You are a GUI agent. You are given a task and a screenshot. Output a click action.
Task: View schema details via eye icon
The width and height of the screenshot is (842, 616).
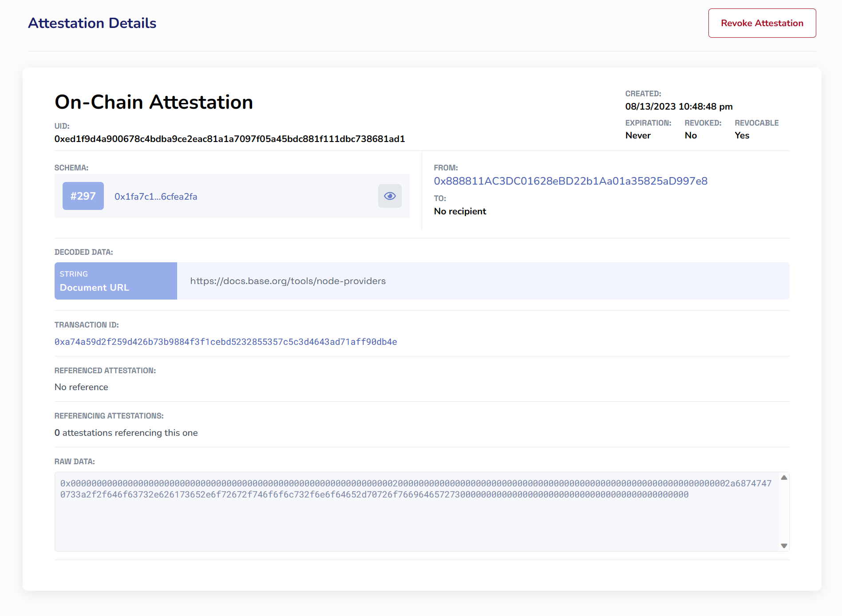[390, 196]
